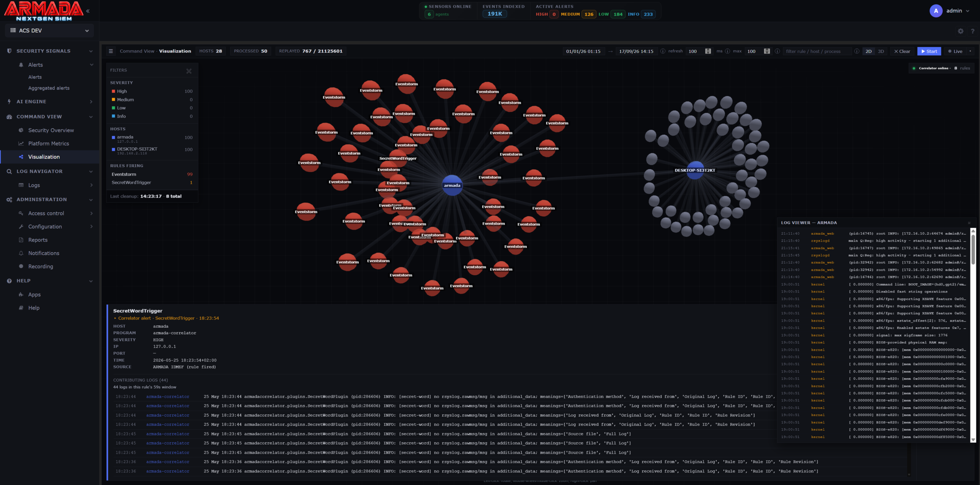Click the info icon next to refresh
This screenshot has width=980, height=485.
tap(663, 51)
